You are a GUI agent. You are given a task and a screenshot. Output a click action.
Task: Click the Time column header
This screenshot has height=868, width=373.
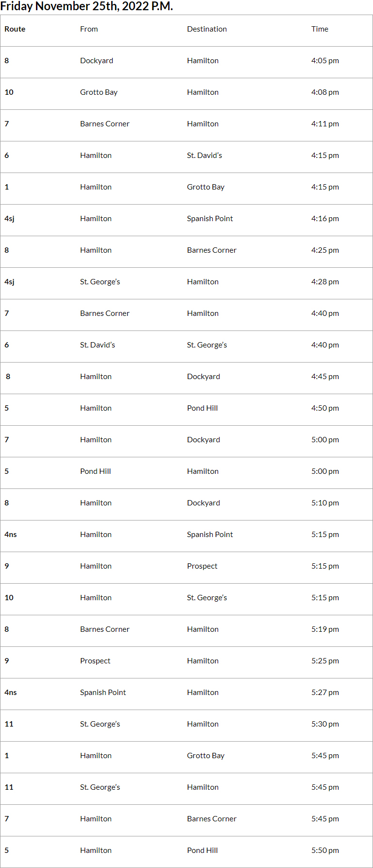[x=320, y=29]
